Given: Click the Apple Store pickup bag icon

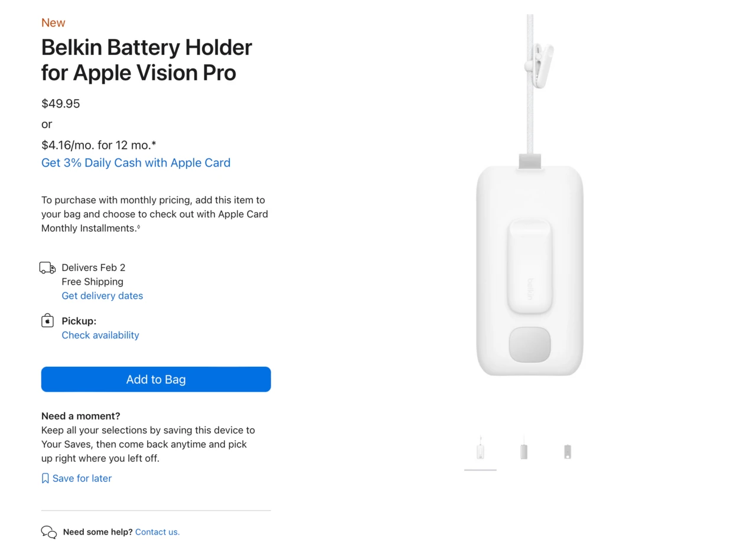Looking at the screenshot, I should 47,321.
